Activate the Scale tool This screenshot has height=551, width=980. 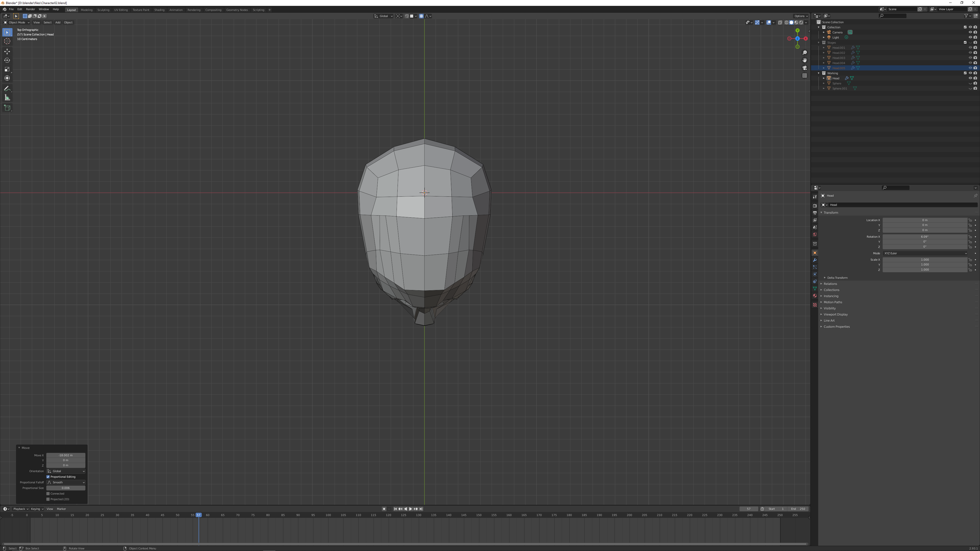pyautogui.click(x=7, y=69)
